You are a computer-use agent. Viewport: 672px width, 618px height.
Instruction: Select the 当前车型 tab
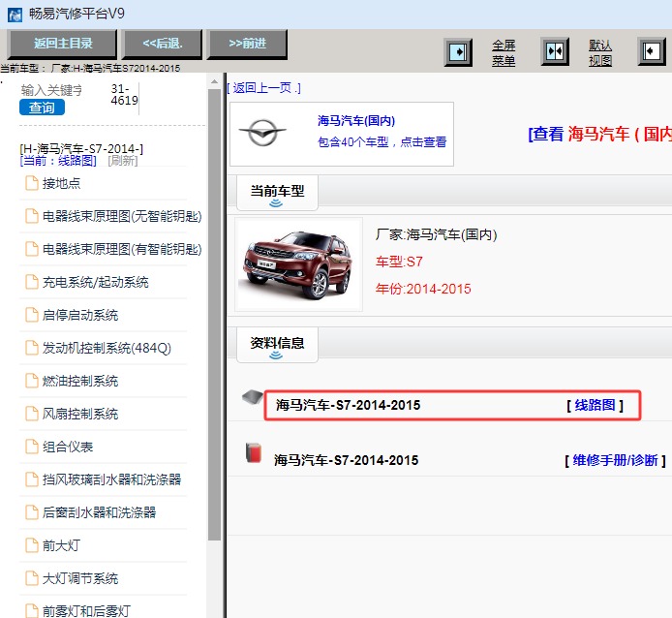pos(277,193)
